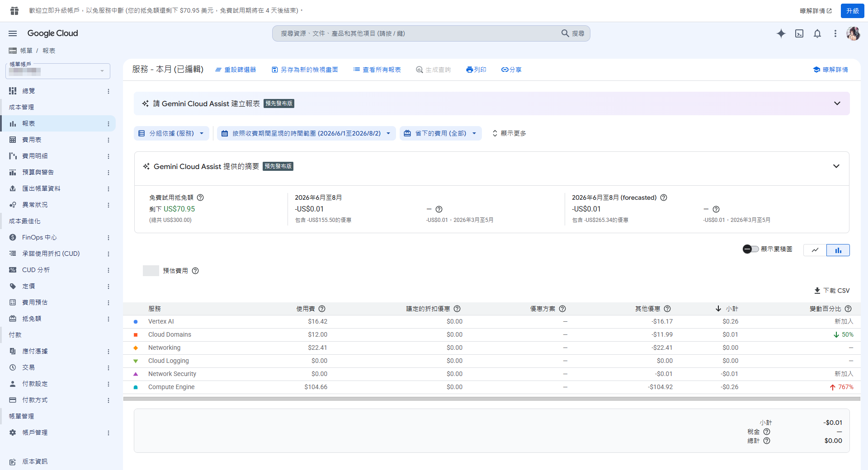Show help for 使用費 column
Screen dimensions: 868x470
(x=322, y=309)
